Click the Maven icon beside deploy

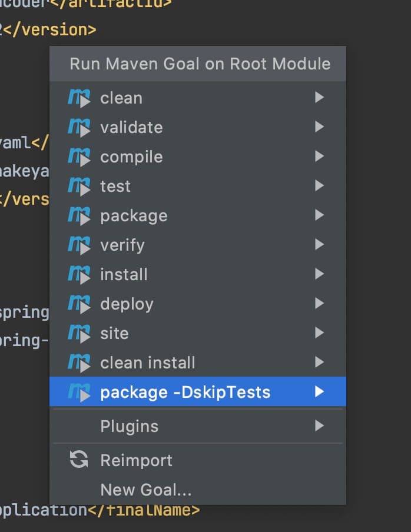click(x=79, y=304)
